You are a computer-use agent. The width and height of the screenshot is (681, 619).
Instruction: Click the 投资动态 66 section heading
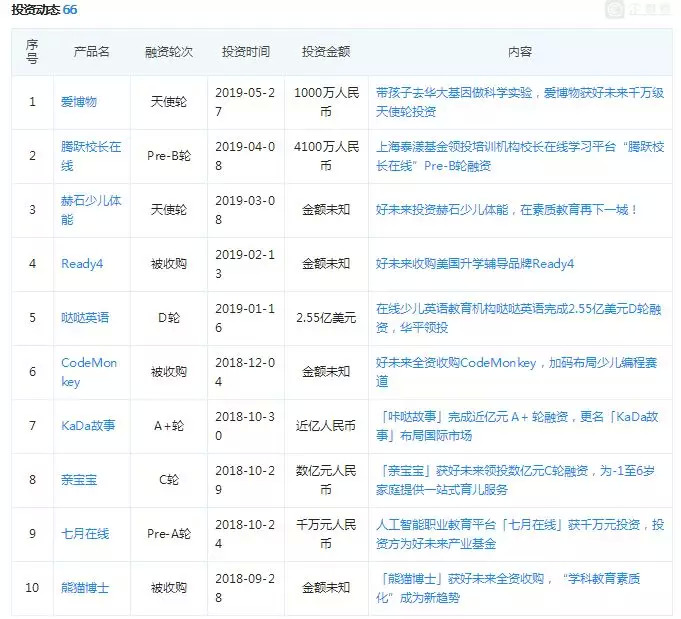point(44,10)
